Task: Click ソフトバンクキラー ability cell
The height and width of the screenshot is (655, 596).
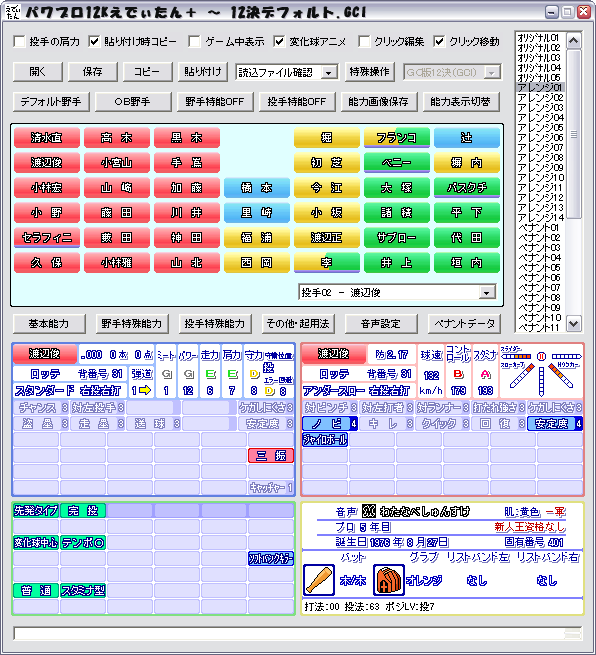Action: click(x=271, y=559)
